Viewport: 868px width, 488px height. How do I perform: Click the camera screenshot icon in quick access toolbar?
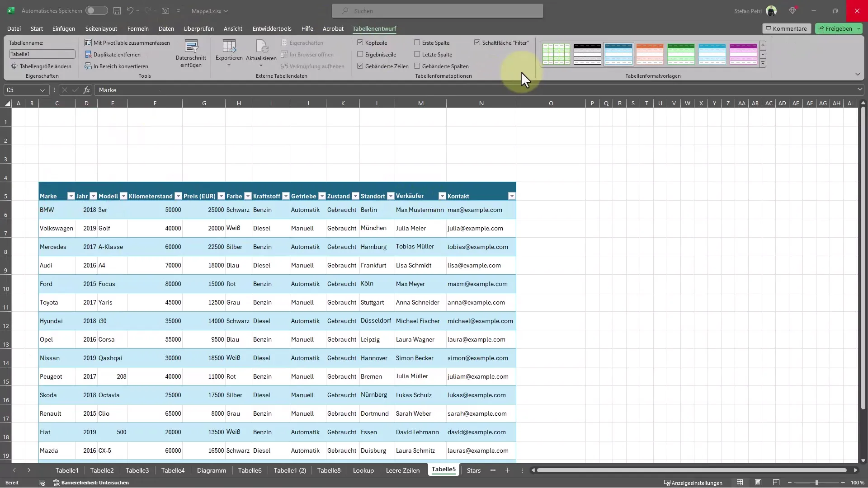click(x=165, y=11)
